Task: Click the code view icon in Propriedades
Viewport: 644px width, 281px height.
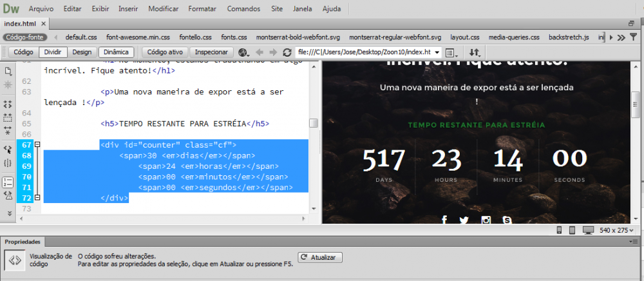Action: 15,260
